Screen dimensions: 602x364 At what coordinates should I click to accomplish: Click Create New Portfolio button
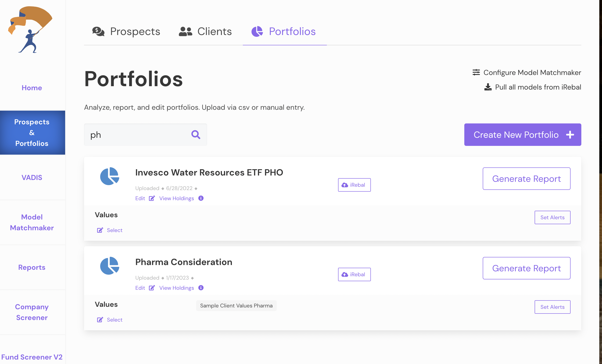coord(523,134)
